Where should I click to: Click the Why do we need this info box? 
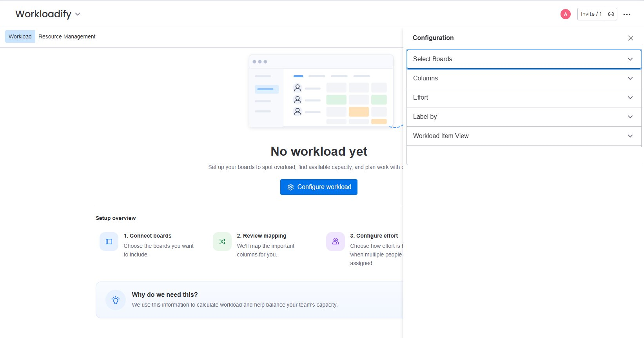click(249, 300)
